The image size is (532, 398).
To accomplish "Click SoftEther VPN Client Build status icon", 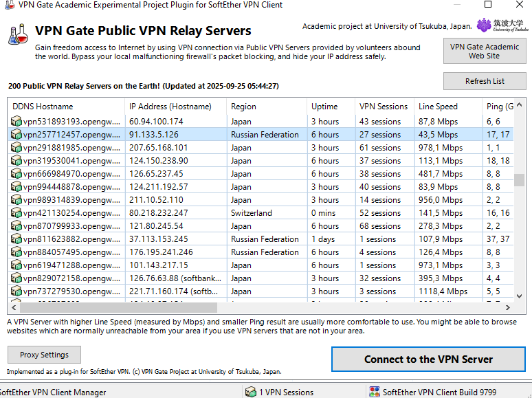I will [x=375, y=392].
